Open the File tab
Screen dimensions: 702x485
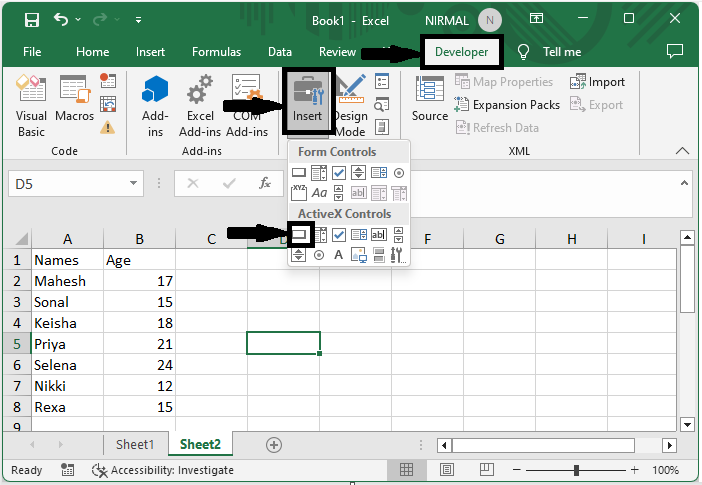[x=32, y=52]
